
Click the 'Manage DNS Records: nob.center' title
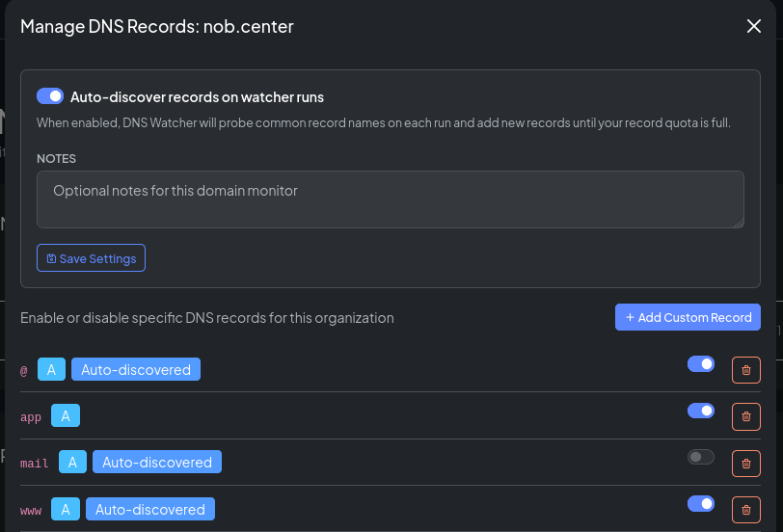pyautogui.click(x=157, y=26)
